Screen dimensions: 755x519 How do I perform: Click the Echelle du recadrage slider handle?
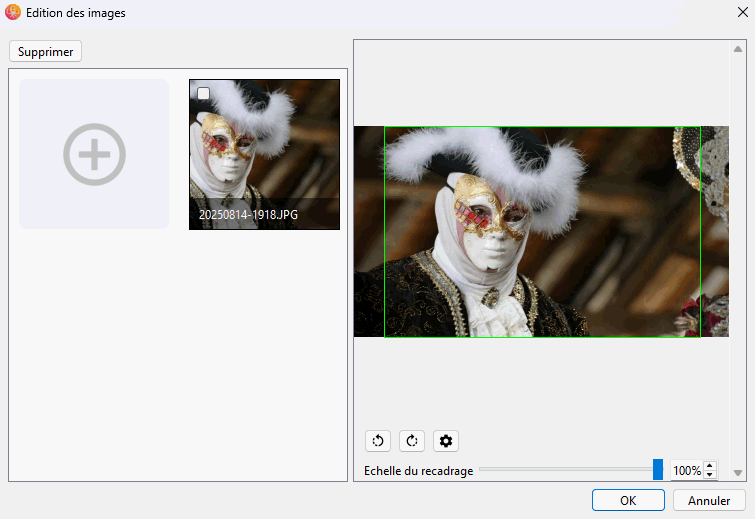click(x=658, y=470)
